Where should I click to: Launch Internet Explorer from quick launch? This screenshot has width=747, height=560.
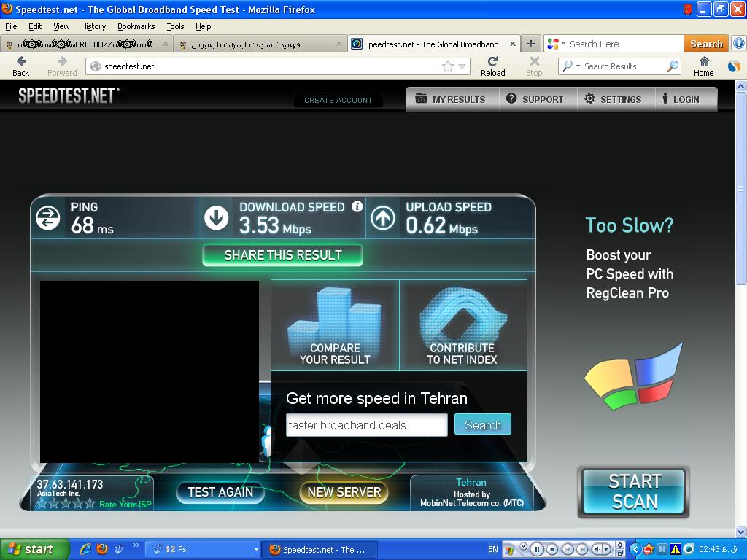pyautogui.click(x=85, y=549)
